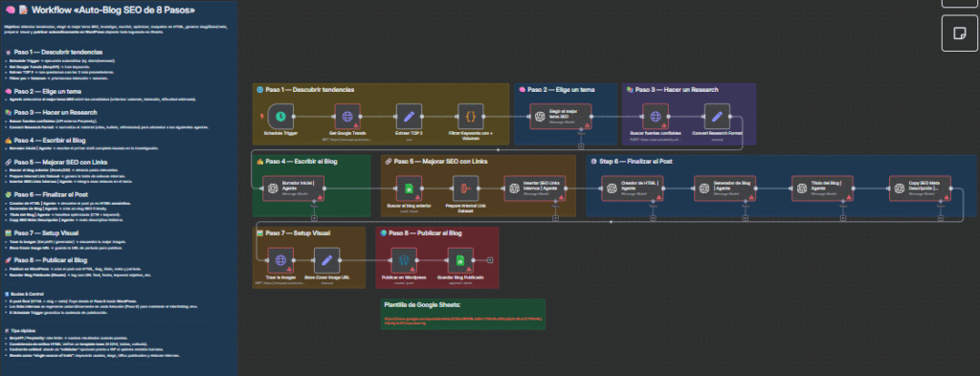Add a node after Guardar Blog Publicado
The height and width of the screenshot is (376, 980).
[x=491, y=260]
